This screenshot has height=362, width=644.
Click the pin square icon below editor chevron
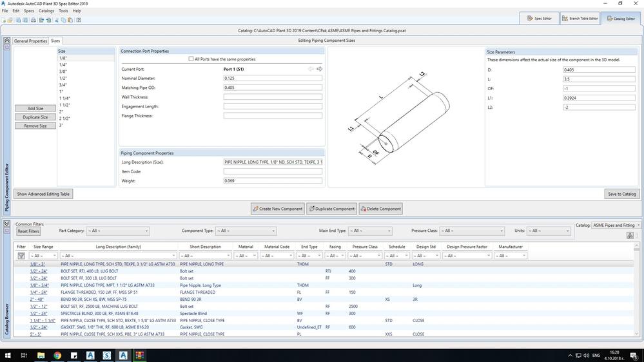coord(7,47)
